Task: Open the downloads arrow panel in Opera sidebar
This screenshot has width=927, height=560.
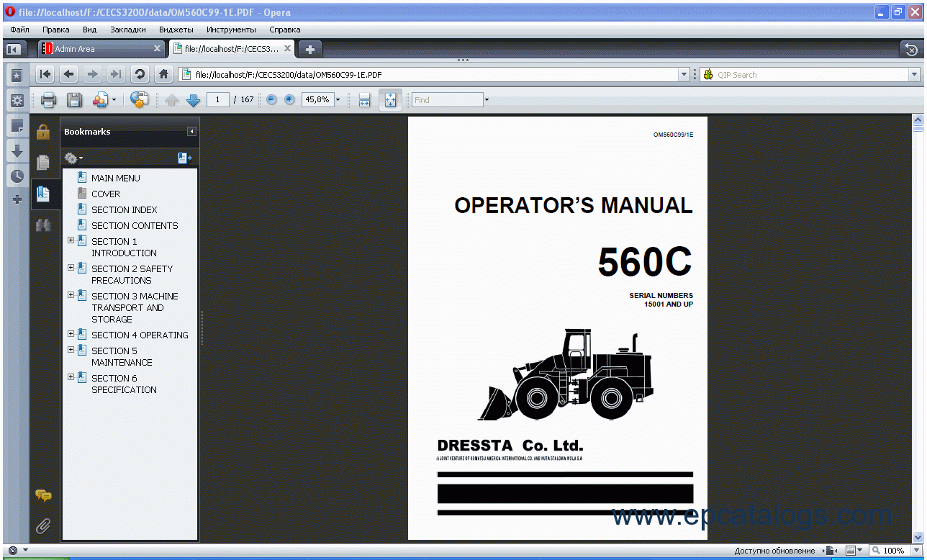Action: click(x=17, y=150)
